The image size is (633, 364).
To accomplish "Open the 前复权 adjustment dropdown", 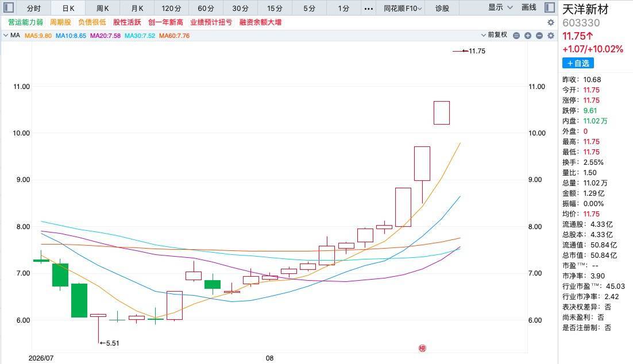I will [x=494, y=35].
